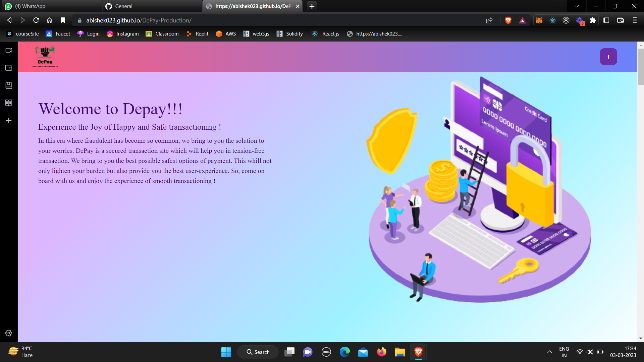
Task: Expand the tab search dropdown arrow
Action: point(577,6)
